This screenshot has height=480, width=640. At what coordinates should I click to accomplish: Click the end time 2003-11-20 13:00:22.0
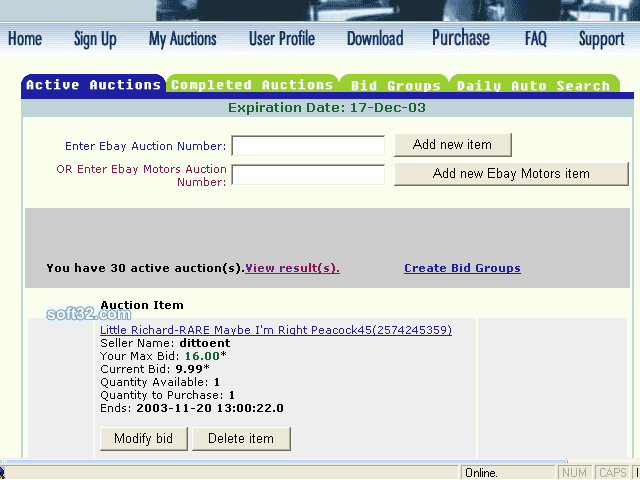click(210, 408)
